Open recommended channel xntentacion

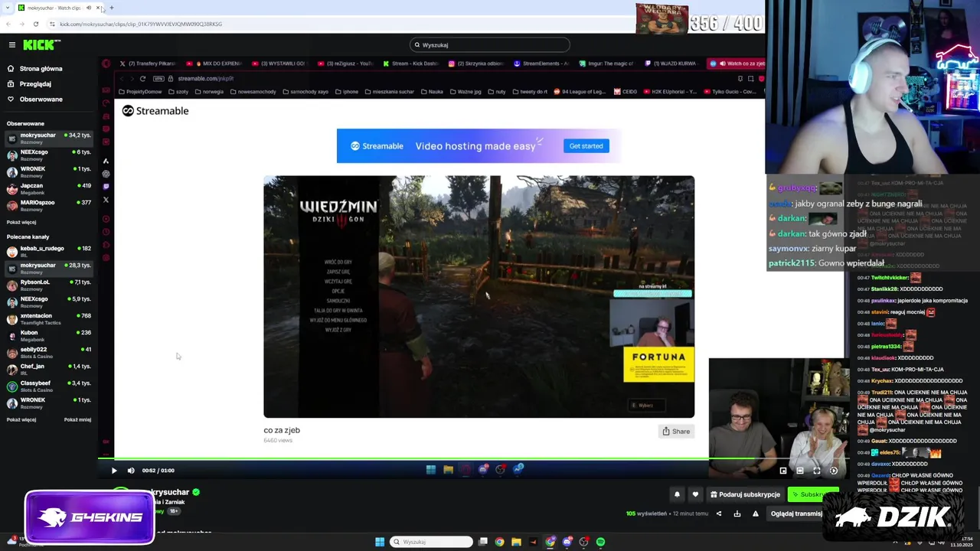[47, 318]
